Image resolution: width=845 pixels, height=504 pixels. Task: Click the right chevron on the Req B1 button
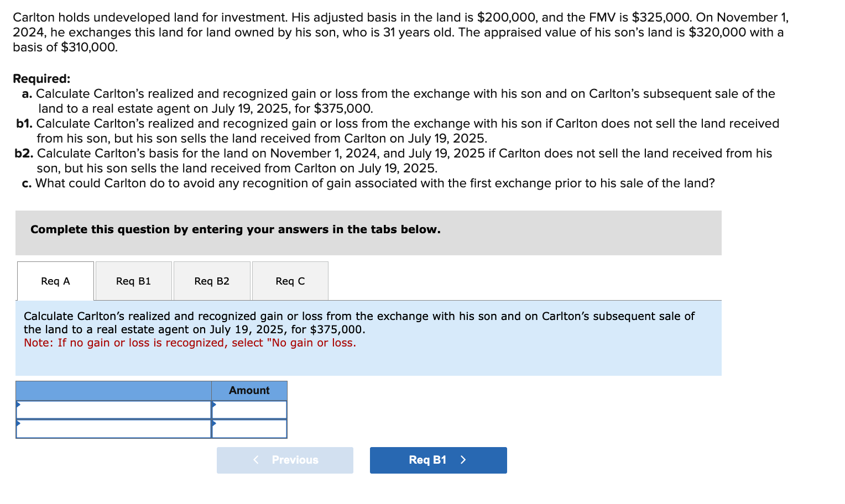[x=463, y=460]
